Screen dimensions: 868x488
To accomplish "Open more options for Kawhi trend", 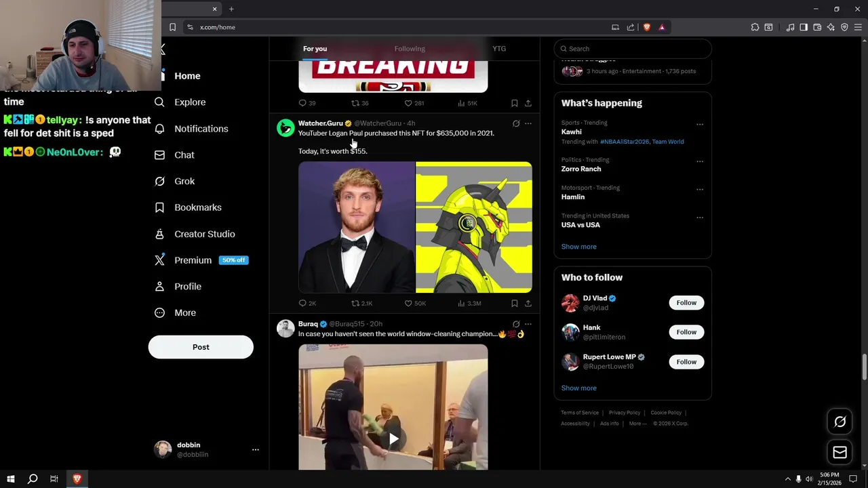I will tap(700, 125).
